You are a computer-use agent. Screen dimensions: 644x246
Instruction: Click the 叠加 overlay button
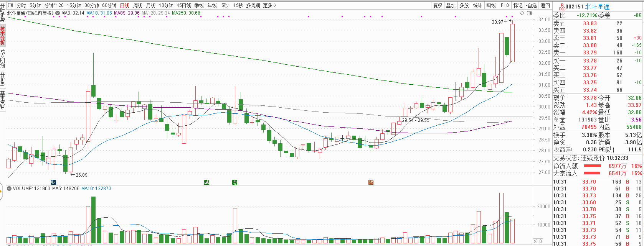[x=451, y=6]
